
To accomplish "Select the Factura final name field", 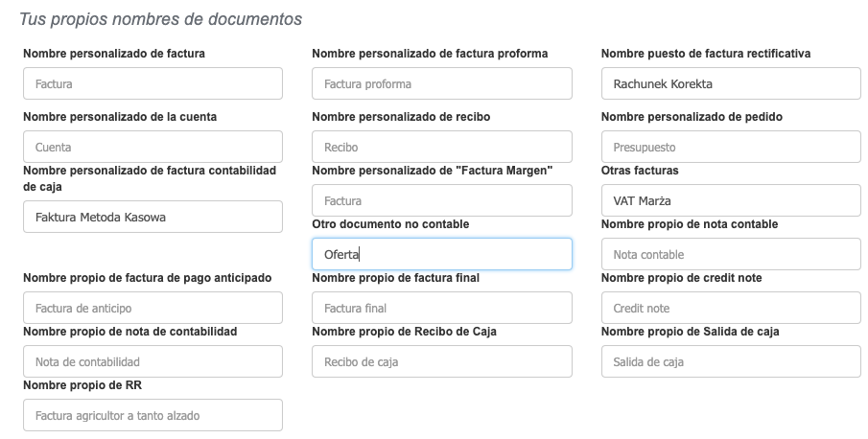I will coord(441,308).
